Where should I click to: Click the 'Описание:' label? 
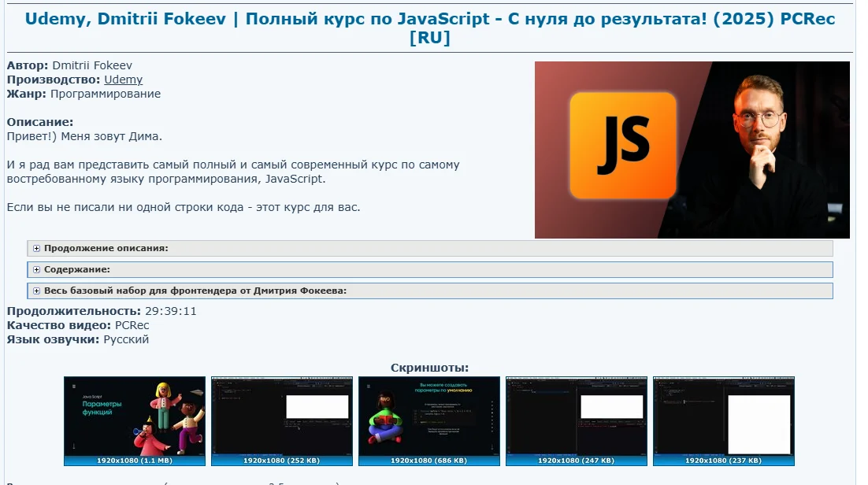pyautogui.click(x=40, y=122)
